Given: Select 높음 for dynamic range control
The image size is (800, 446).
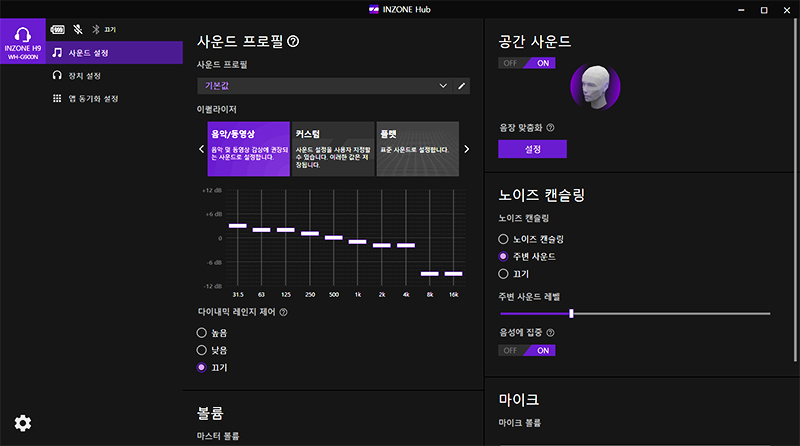Looking at the screenshot, I should click(202, 332).
